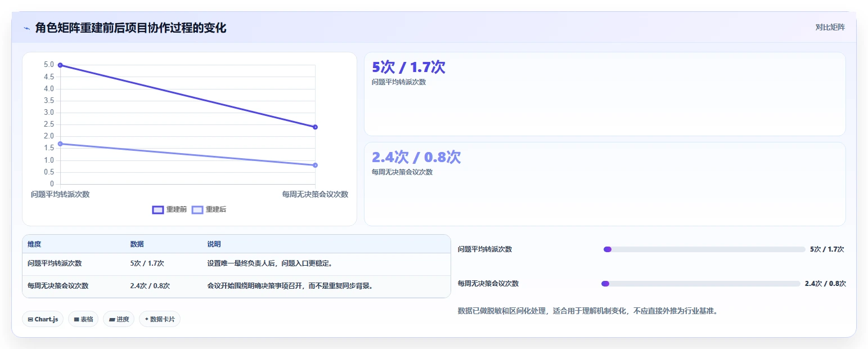Viewport: 868px width, 349px height.
Task: Click the 问题平均转派次数 progress bar
Action: pyautogui.click(x=704, y=249)
